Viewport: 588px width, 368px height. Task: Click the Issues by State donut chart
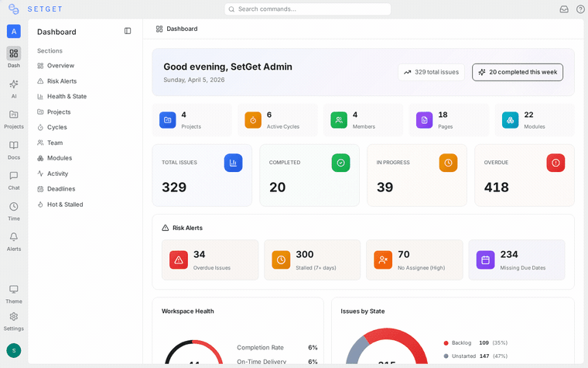(x=387, y=346)
